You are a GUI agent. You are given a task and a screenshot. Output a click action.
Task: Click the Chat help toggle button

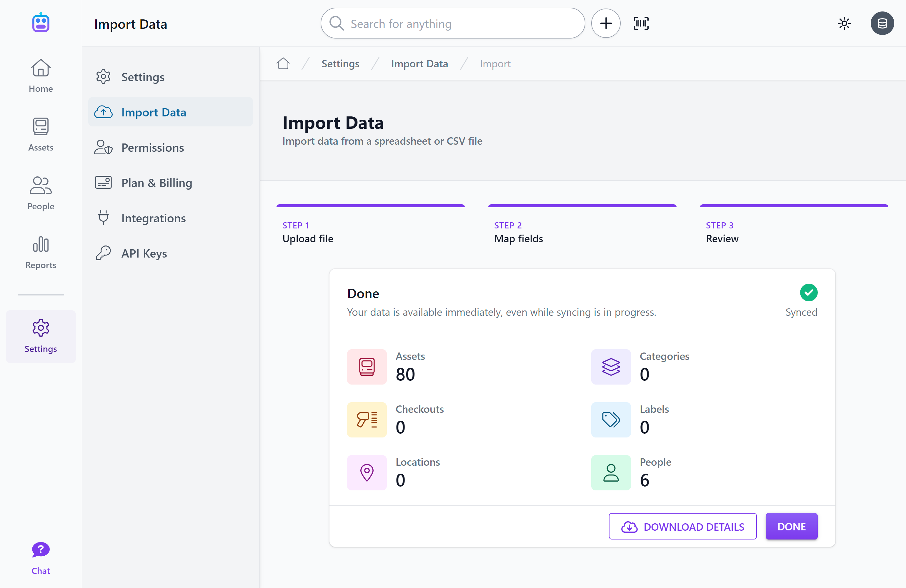pyautogui.click(x=40, y=558)
